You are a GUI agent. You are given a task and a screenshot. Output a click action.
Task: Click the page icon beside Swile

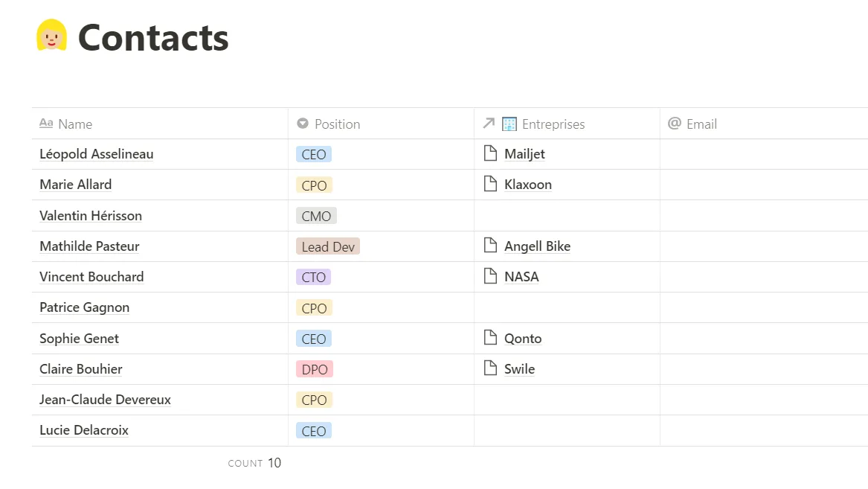tap(490, 368)
